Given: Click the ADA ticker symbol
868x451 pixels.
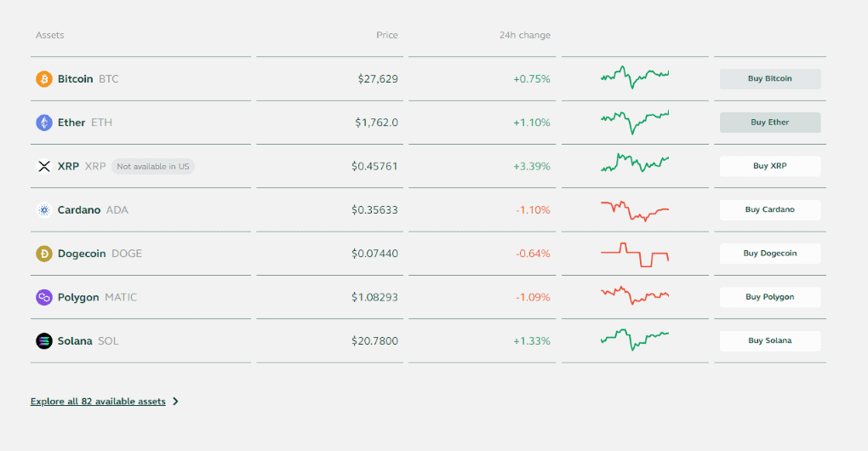Looking at the screenshot, I should (x=117, y=209).
